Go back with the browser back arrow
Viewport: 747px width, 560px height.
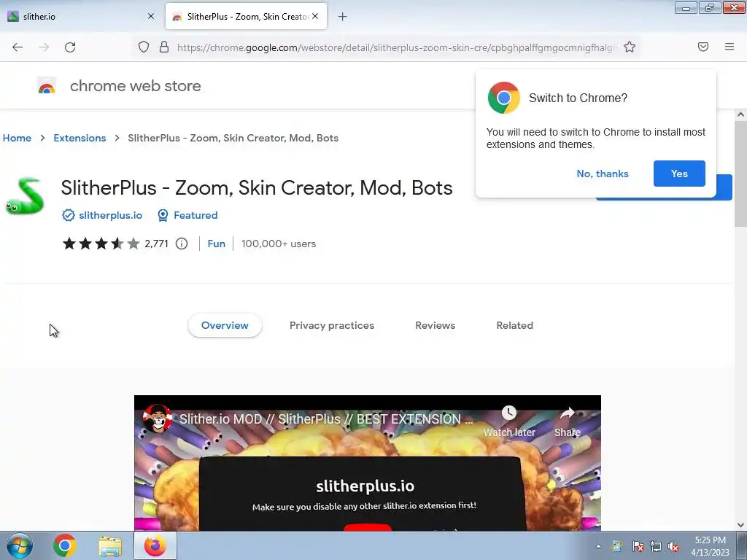[x=18, y=47]
